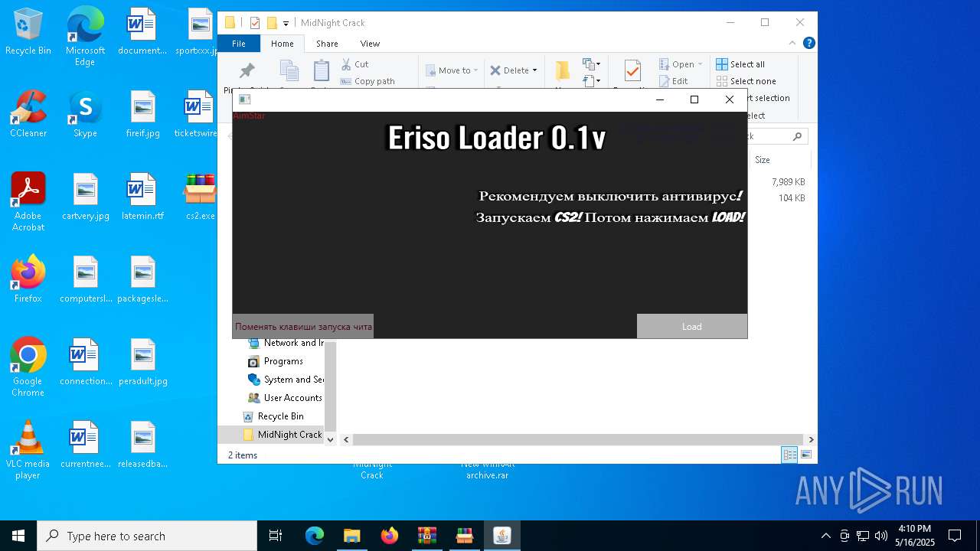The height and width of the screenshot is (551, 980).
Task: Open Adobe Acrobat desktop shortcut
Action: (x=28, y=202)
